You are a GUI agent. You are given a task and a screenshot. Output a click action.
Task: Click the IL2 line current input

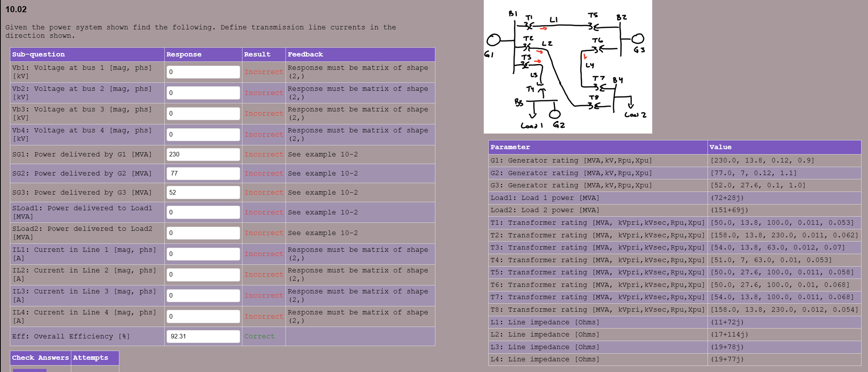(x=203, y=275)
